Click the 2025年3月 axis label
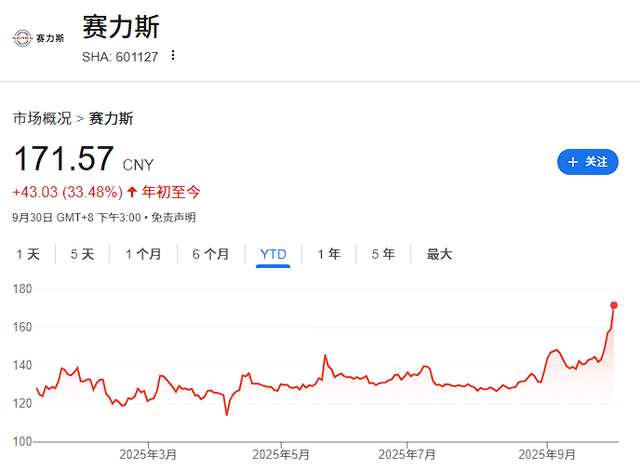 (148, 454)
